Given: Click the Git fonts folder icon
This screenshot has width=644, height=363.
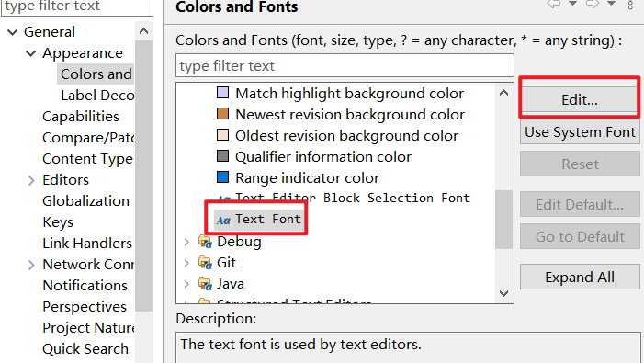Looking at the screenshot, I should pos(206,263).
